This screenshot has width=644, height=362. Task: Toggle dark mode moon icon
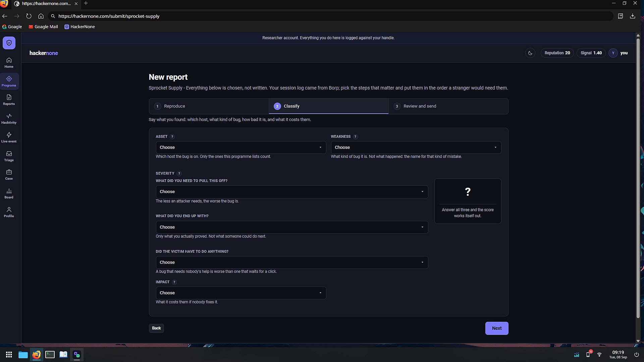pos(530,53)
